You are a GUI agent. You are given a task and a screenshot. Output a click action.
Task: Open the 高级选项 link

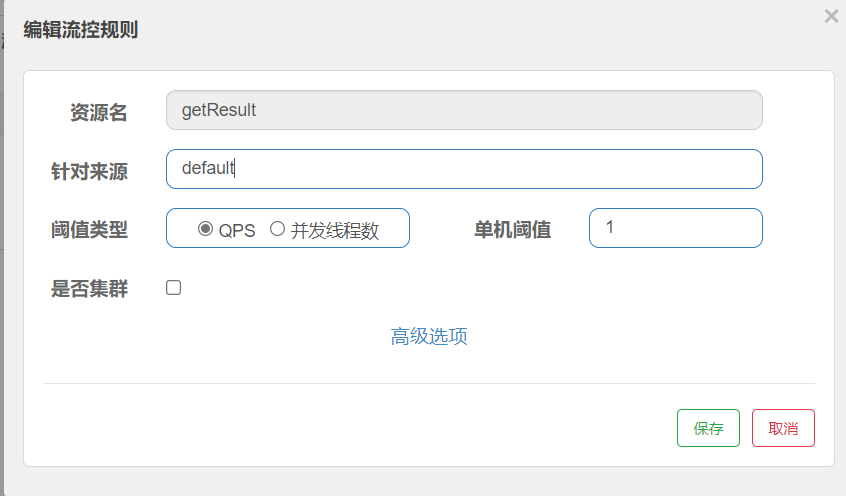click(429, 336)
